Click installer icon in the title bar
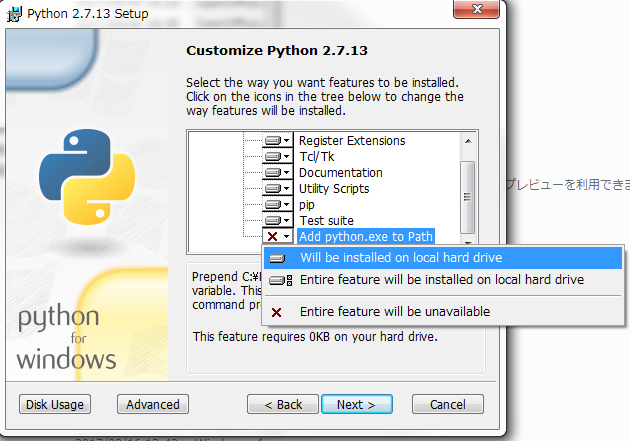630x441 pixels. 14,14
